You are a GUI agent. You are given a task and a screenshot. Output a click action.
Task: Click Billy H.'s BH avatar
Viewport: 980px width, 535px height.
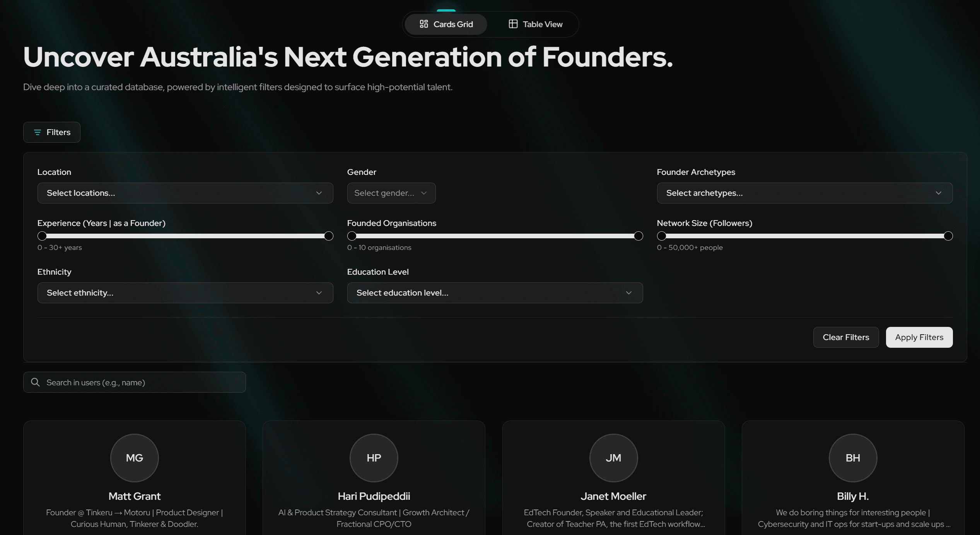click(x=853, y=458)
